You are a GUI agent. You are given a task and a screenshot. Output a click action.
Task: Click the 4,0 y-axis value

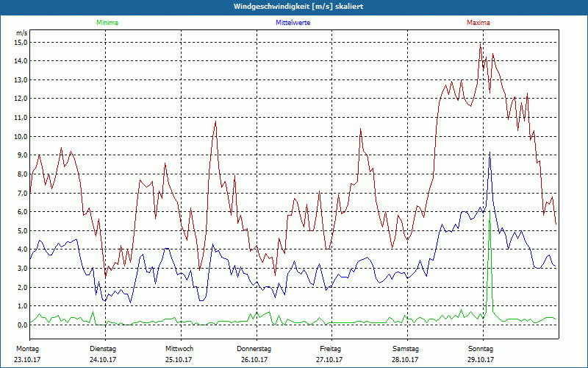tap(23, 250)
